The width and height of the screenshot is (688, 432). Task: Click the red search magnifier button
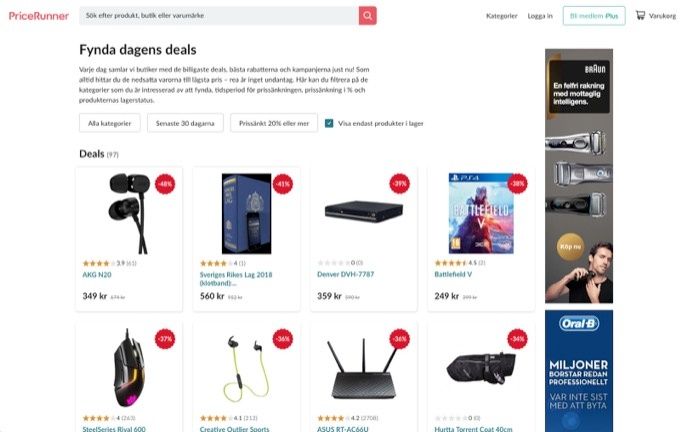point(367,16)
